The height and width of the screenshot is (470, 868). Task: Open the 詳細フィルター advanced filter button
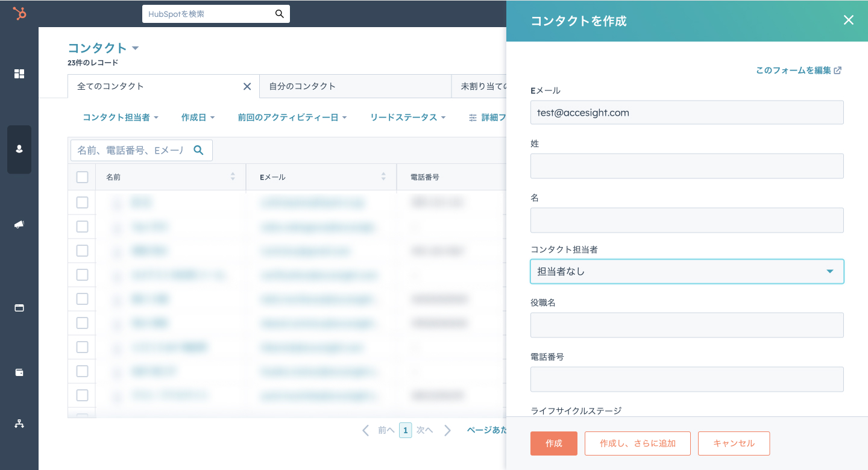(x=487, y=117)
